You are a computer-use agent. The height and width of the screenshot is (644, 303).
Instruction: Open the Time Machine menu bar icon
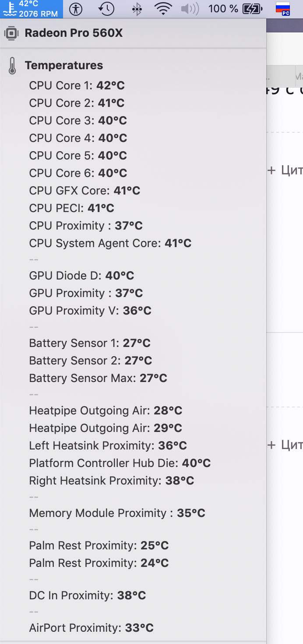106,9
